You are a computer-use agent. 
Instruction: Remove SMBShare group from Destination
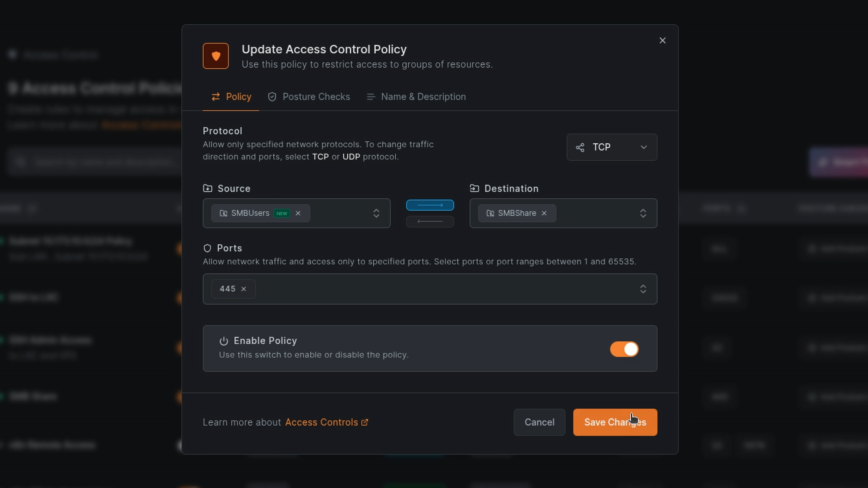tap(544, 213)
